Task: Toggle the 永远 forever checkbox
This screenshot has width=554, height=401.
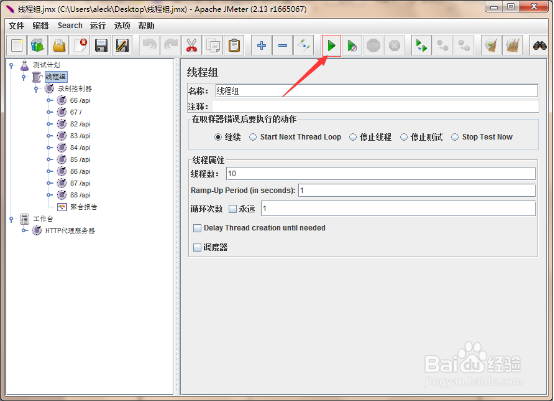Action: tap(232, 209)
